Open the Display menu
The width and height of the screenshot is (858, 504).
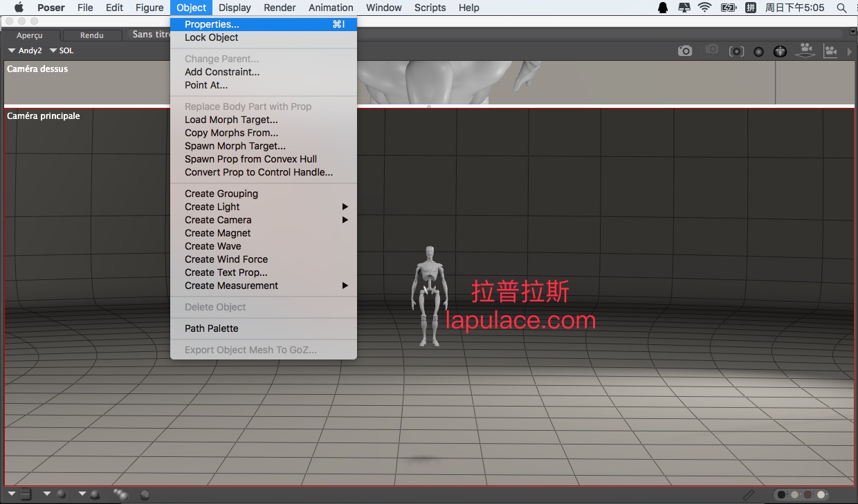[x=235, y=8]
